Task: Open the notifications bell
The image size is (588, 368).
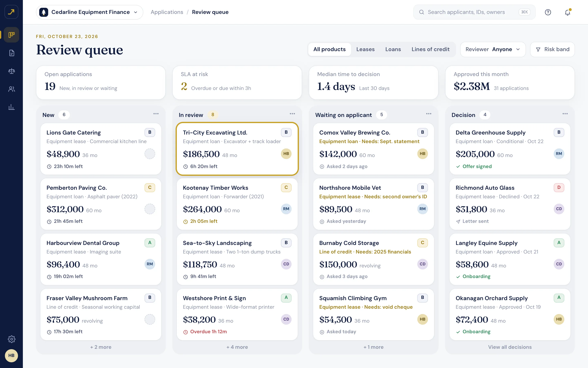Action: [x=567, y=12]
